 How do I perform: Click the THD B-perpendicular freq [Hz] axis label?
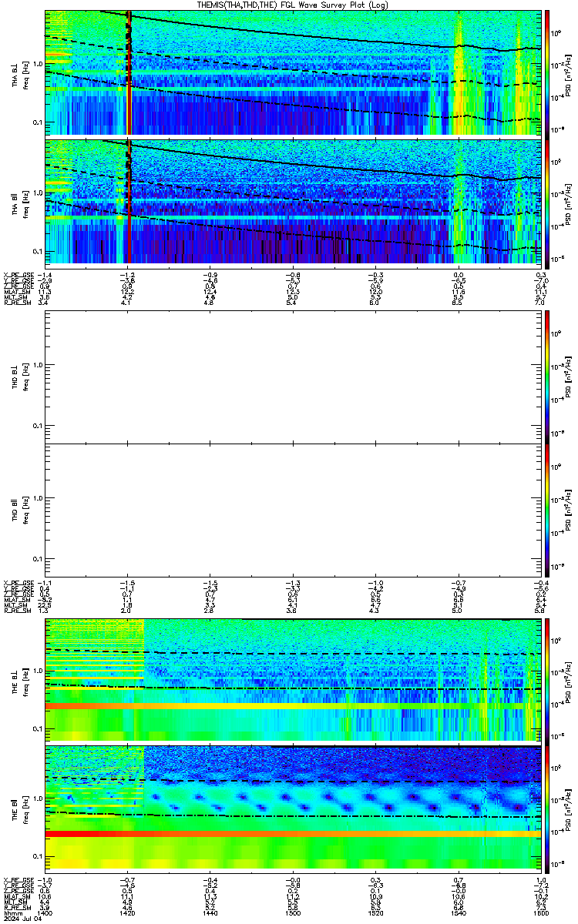tap(25, 377)
